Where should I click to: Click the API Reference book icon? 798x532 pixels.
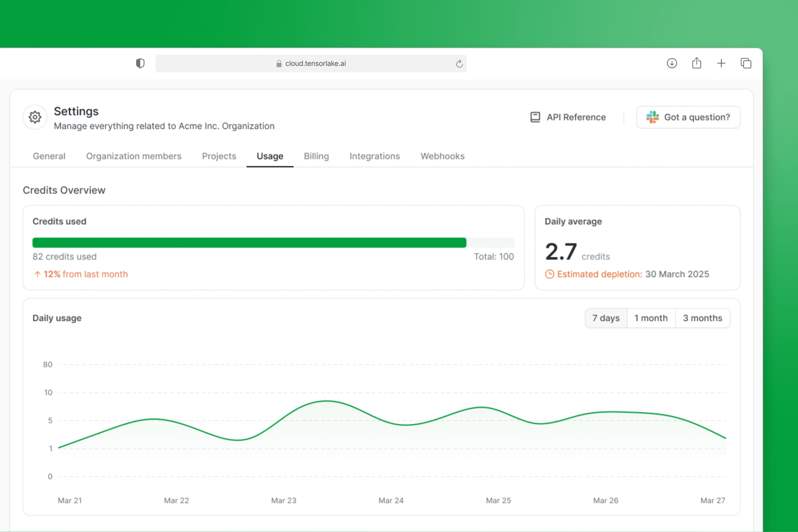tap(535, 117)
